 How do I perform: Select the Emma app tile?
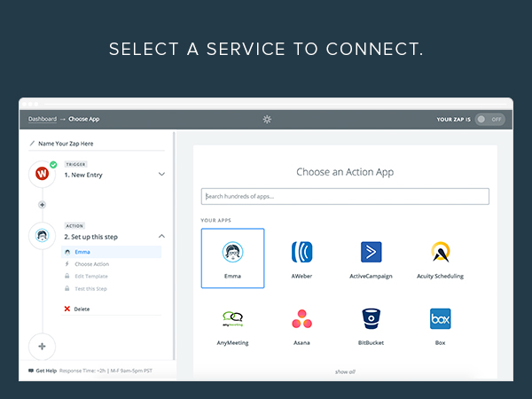tap(232, 258)
